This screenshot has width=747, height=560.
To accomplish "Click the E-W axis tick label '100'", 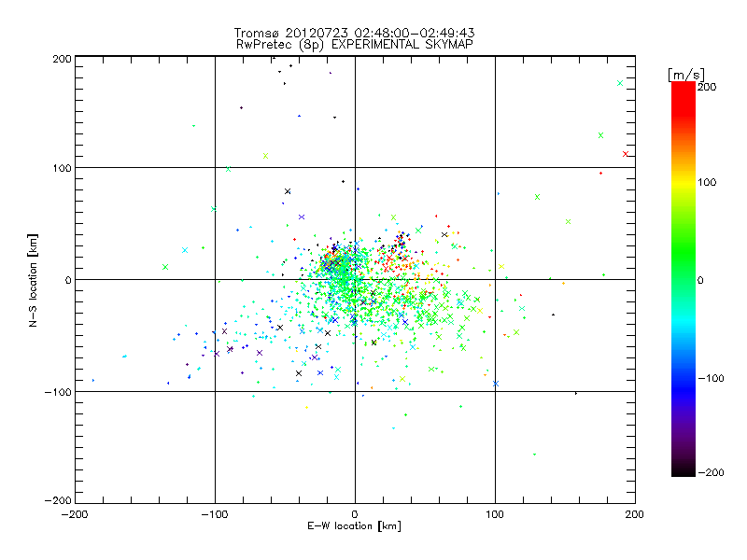I will [x=495, y=514].
